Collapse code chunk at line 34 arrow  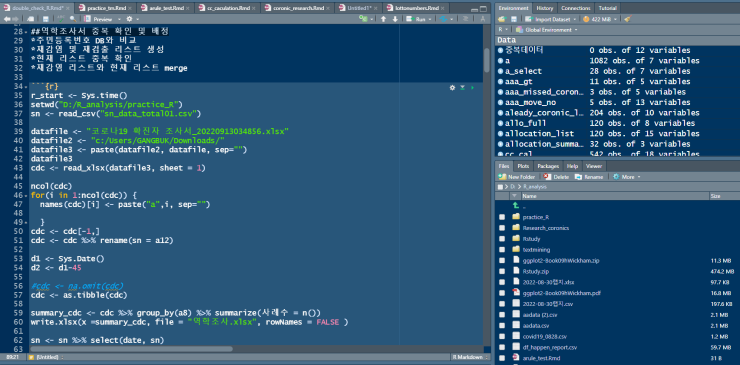[x=25, y=87]
